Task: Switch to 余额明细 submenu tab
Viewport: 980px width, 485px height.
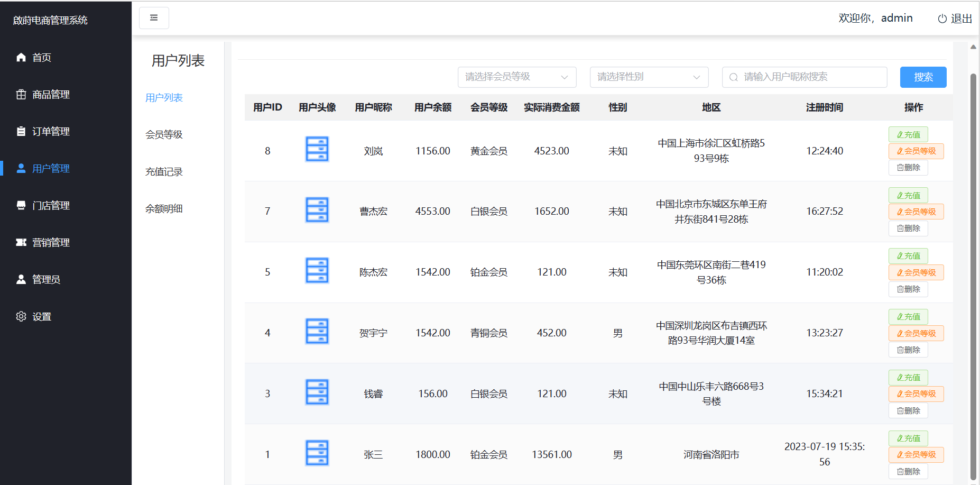Action: (164, 209)
